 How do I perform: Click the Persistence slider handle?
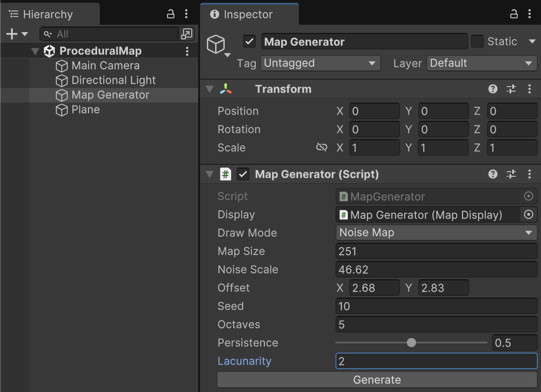(411, 343)
